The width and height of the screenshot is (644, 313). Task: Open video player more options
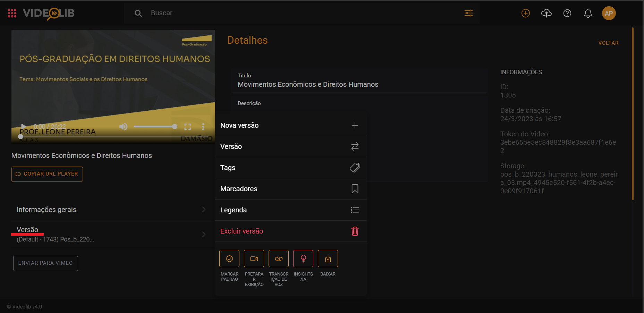point(203,127)
